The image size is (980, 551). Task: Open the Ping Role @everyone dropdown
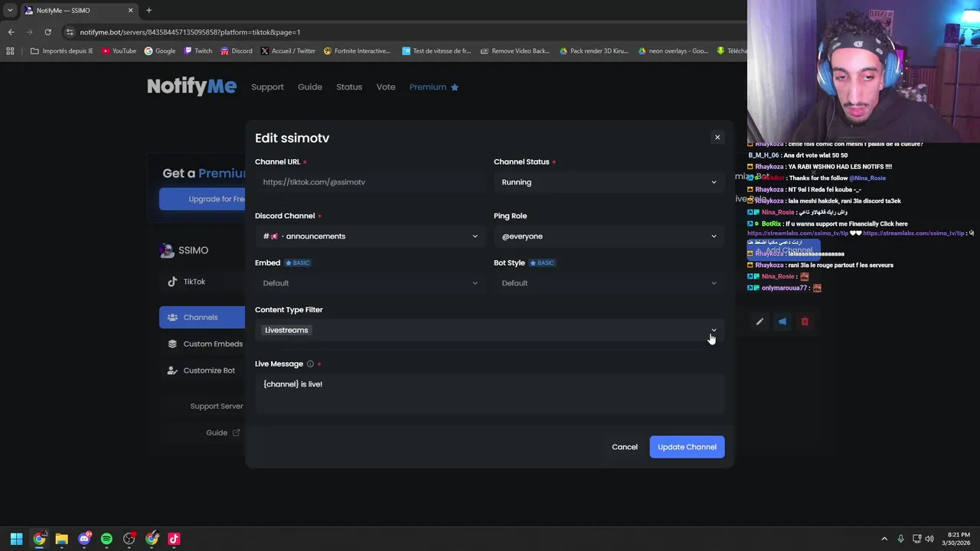coord(609,236)
